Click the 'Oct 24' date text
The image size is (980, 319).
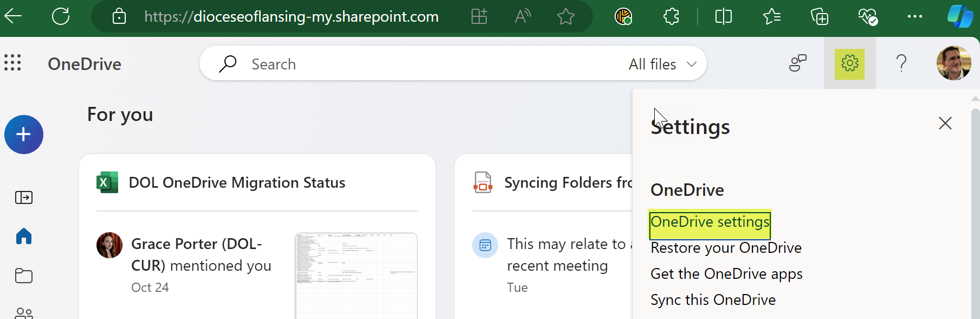coord(150,288)
